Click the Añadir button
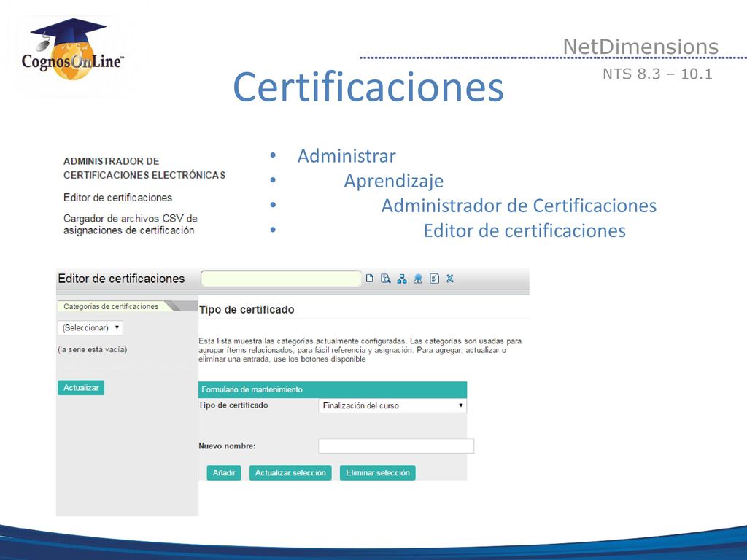This screenshot has height=560, width=747. 224,472
